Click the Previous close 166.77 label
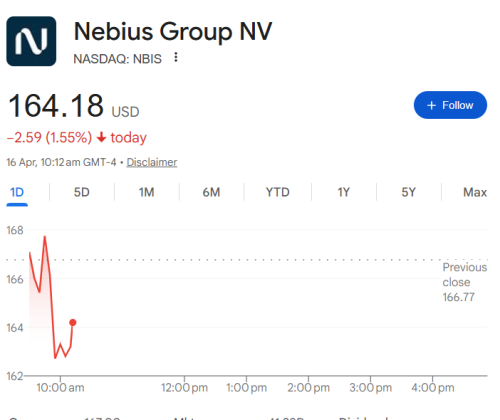 pos(465,282)
